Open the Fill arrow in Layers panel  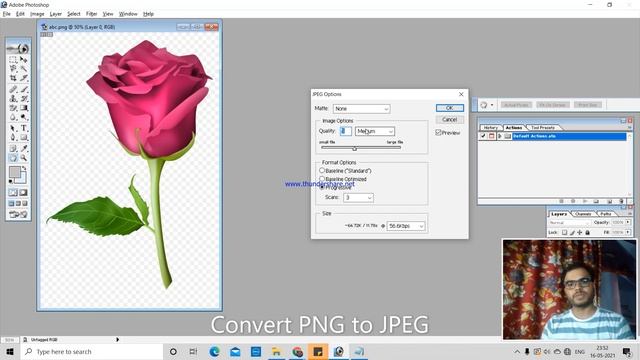pyautogui.click(x=628, y=232)
